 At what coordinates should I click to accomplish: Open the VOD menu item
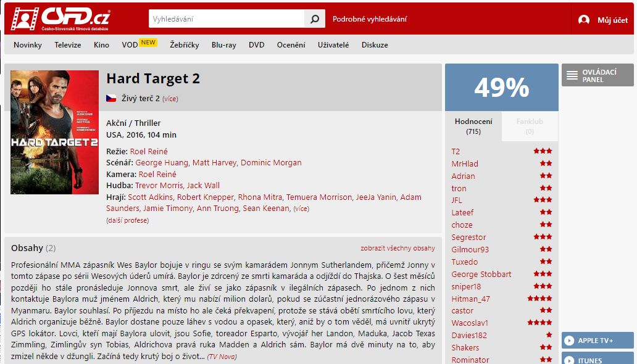[130, 44]
